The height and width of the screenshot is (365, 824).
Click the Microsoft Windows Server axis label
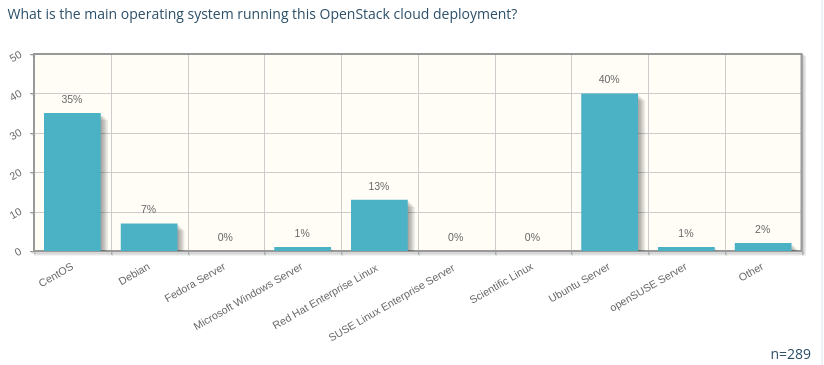pos(248,297)
